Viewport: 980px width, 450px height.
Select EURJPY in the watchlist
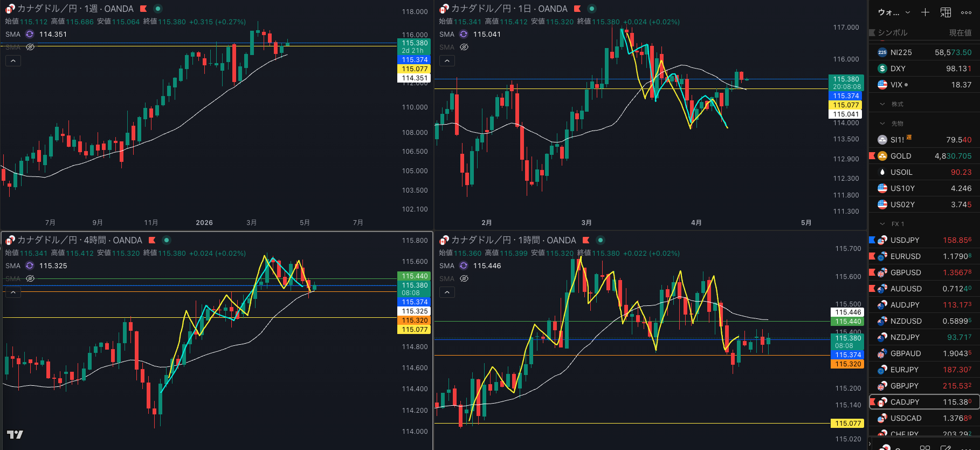point(905,370)
